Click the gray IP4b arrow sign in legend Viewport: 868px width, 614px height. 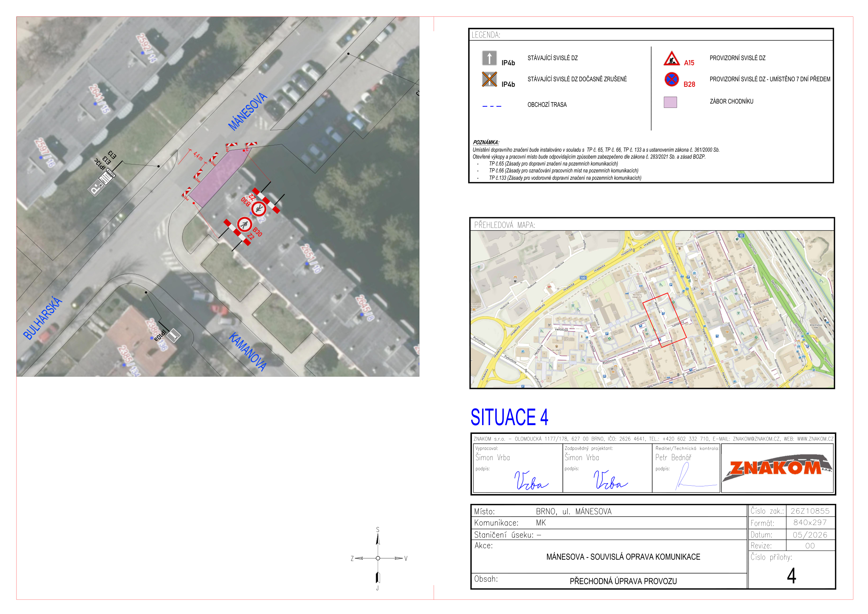pyautogui.click(x=489, y=58)
